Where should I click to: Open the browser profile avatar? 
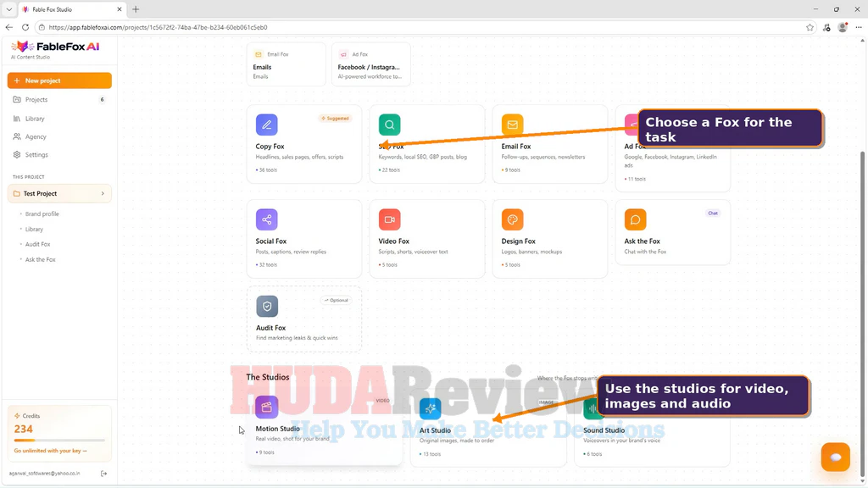[843, 27]
